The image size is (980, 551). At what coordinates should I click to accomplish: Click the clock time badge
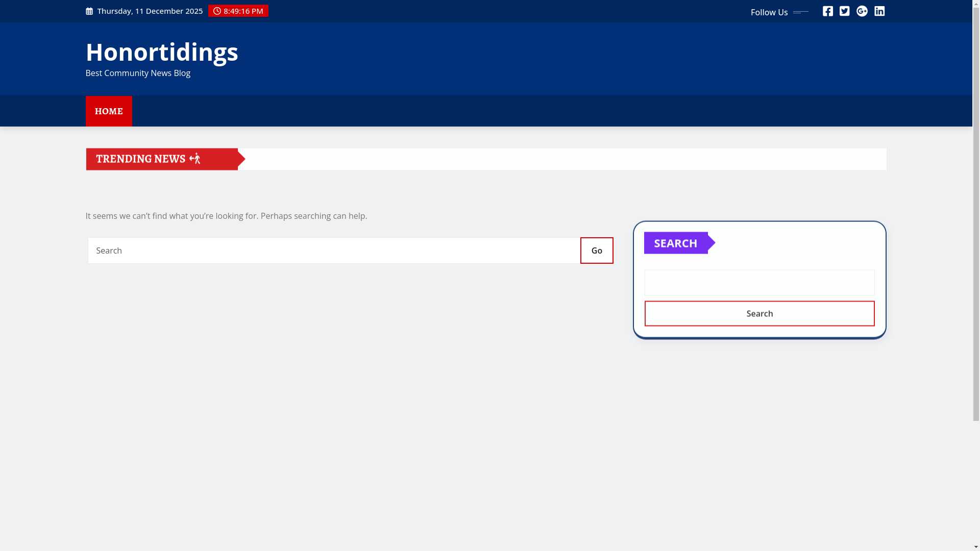238,11
